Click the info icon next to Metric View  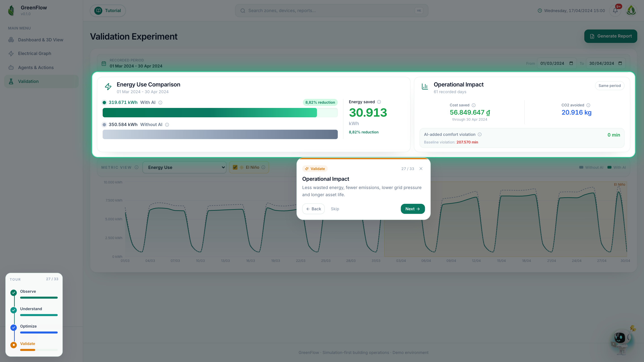click(136, 167)
